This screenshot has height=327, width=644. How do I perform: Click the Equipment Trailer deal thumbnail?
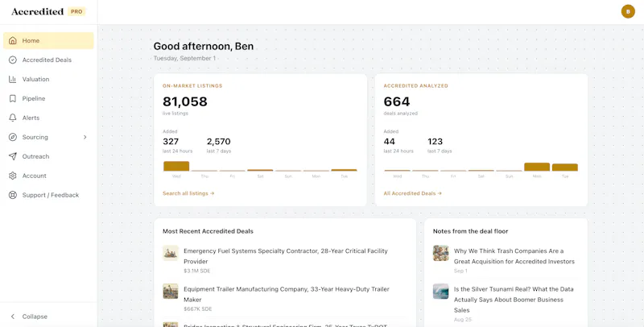[x=171, y=292]
